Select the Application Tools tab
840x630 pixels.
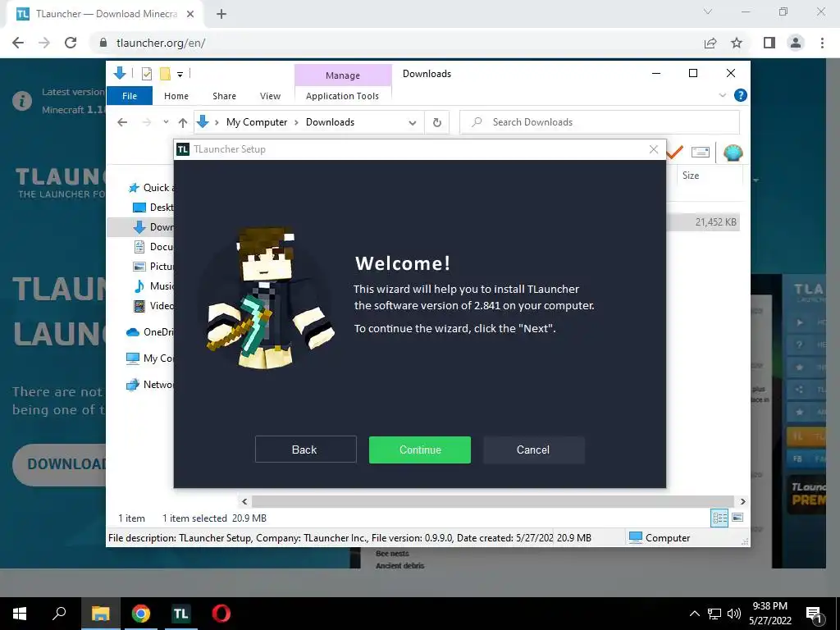tap(342, 96)
